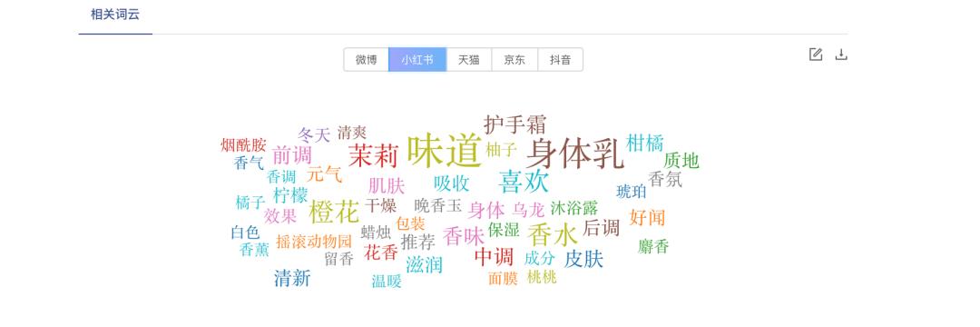Switch platform to 微博
980x327 pixels.
367,60
